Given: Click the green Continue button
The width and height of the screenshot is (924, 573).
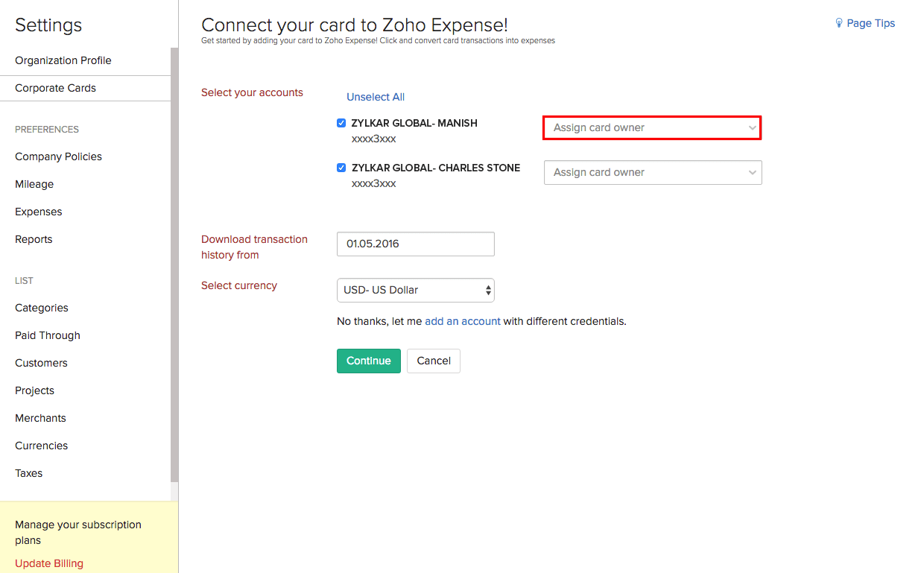Looking at the screenshot, I should pyautogui.click(x=368, y=361).
